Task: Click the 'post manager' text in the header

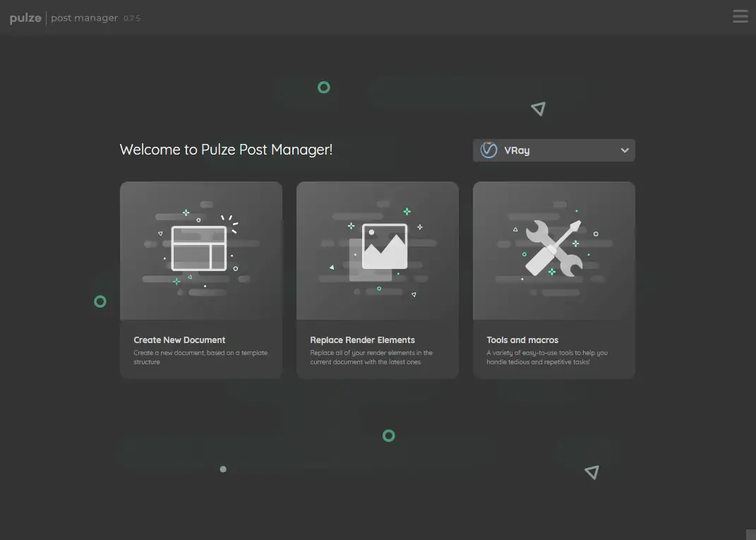Action: pyautogui.click(x=84, y=18)
